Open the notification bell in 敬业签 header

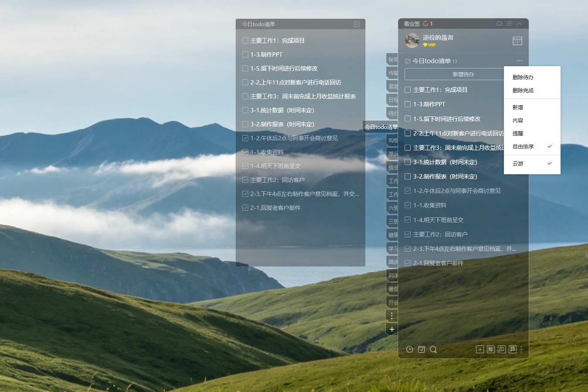coord(426,24)
